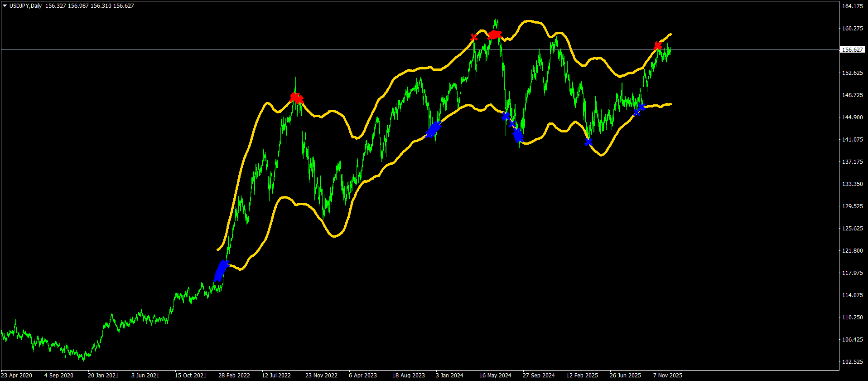Click the highlighted current price tag on the price axis
The height and width of the screenshot is (381, 868).
tap(852, 49)
